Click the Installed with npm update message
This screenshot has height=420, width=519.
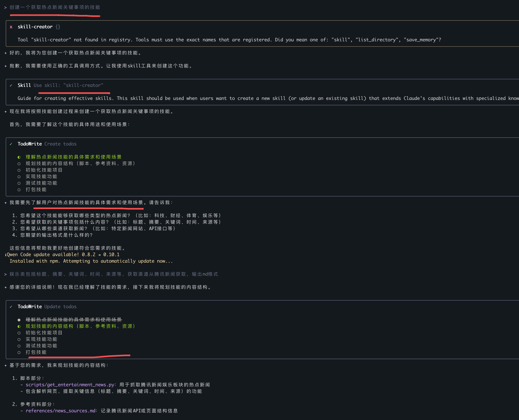[91, 261]
